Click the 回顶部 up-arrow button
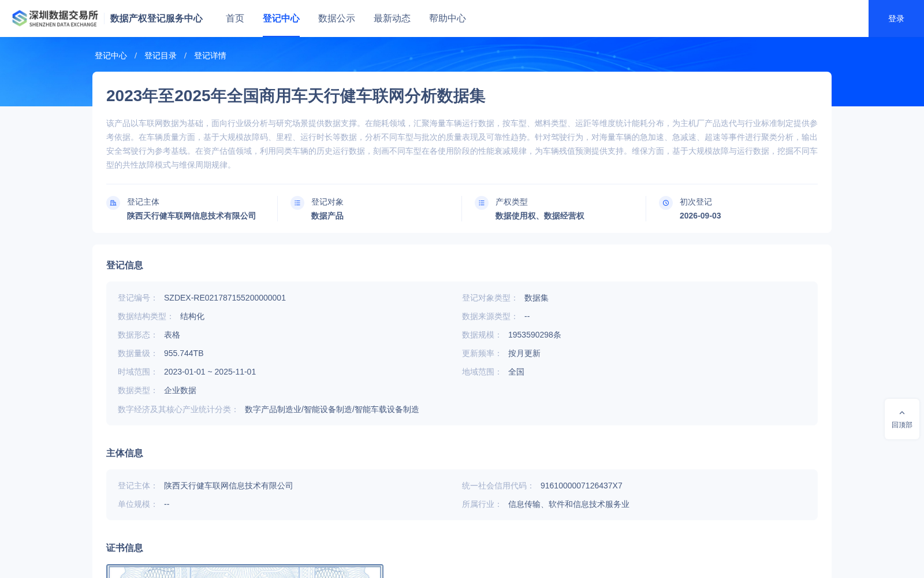 pos(902,419)
